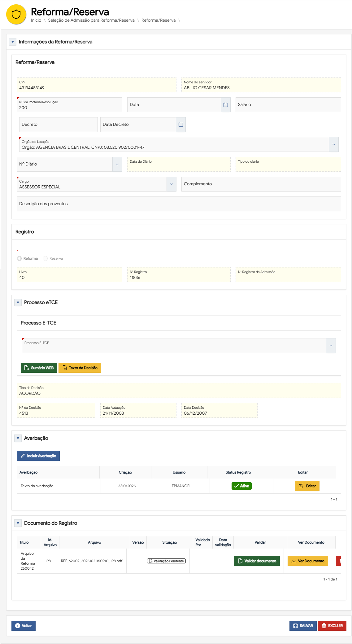This screenshot has height=644, width=352.
Task: Collapse Informações da Reforma/Reserva section
Action: (x=13, y=42)
